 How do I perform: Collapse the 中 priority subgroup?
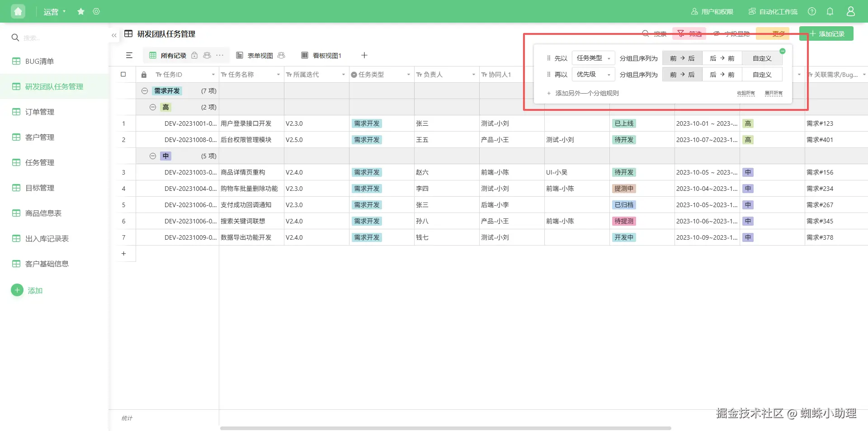(x=153, y=156)
